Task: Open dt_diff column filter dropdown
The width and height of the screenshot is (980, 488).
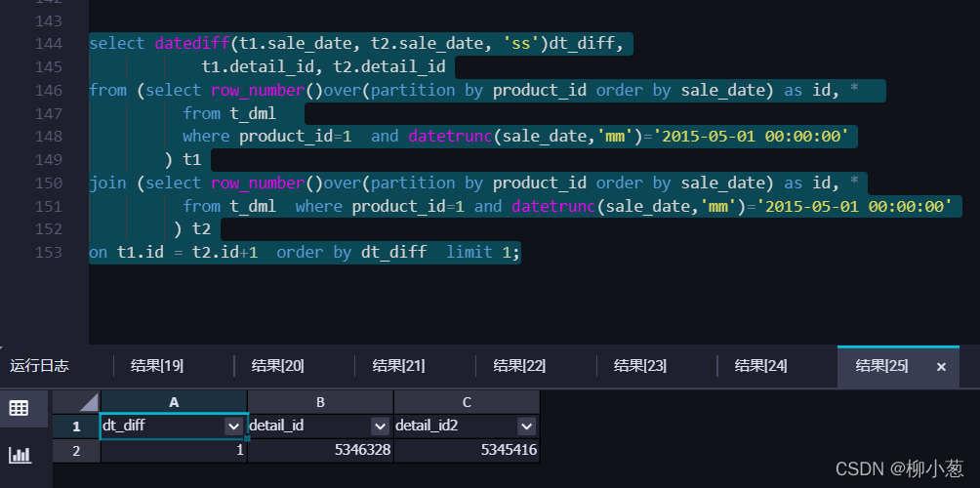Action: (233, 427)
